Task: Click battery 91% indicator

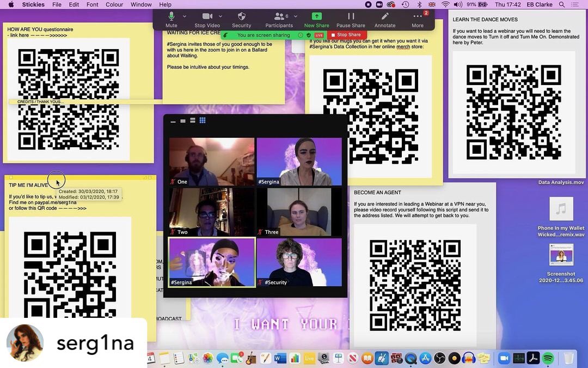Action: coord(476,4)
